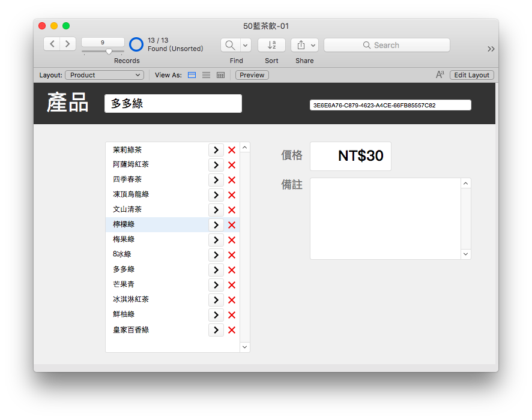Show more toolbar items chevron
The height and width of the screenshot is (420, 532).
491,49
